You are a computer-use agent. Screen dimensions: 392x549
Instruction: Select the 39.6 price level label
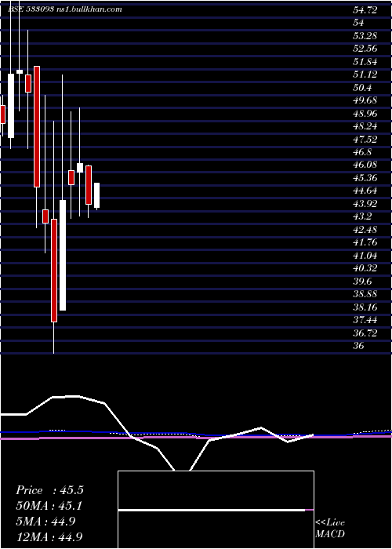(x=362, y=282)
